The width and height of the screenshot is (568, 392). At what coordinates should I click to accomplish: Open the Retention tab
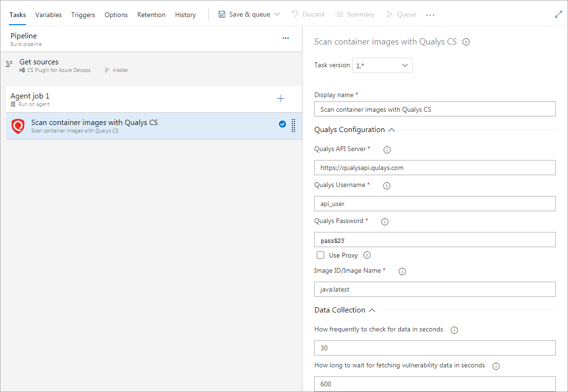[x=151, y=15]
